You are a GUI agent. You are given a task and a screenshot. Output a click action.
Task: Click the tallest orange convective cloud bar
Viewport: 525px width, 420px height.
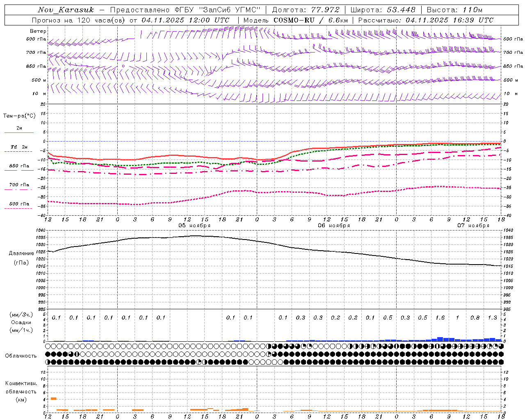[x=53, y=399]
